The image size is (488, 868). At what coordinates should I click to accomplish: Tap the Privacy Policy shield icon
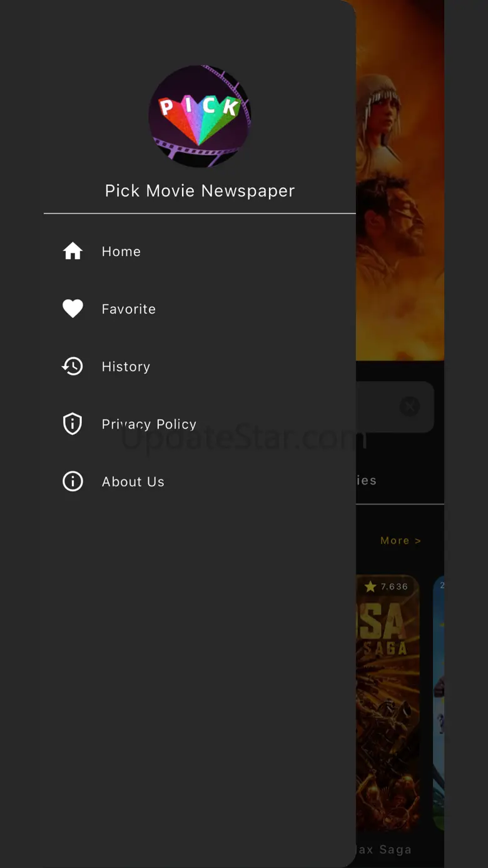click(73, 424)
